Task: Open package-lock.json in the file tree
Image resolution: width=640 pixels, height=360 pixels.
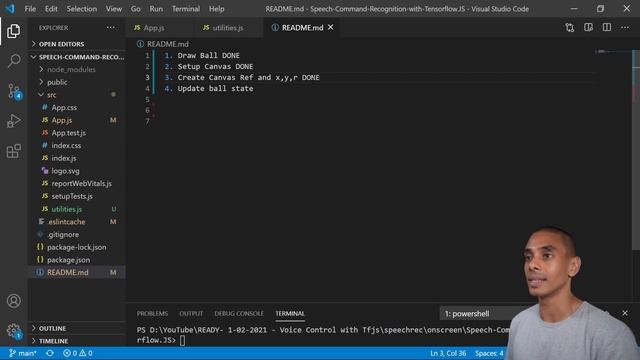Action: [x=76, y=247]
